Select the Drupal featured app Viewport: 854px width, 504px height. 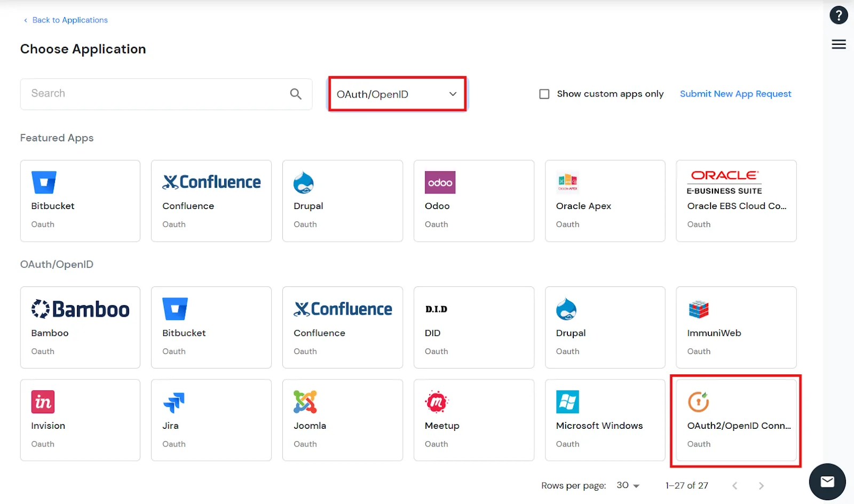click(x=343, y=200)
